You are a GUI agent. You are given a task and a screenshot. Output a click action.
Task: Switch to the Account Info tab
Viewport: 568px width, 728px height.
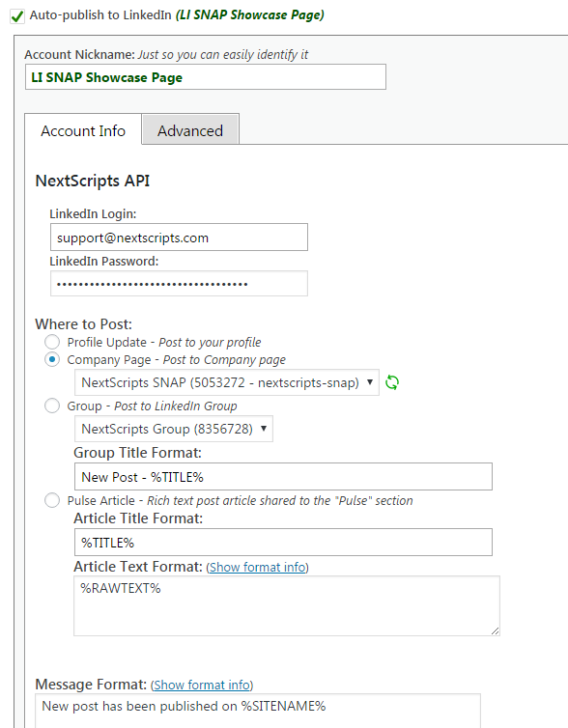(x=83, y=130)
